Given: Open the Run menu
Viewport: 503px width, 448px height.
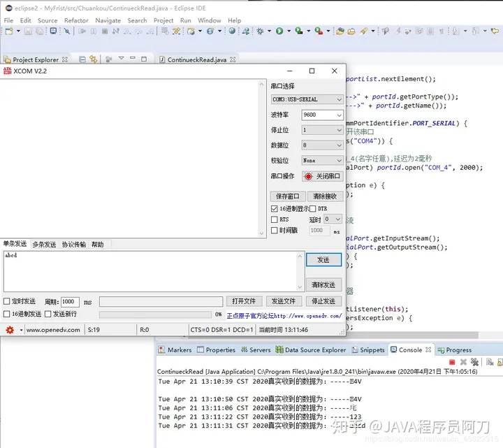Looking at the screenshot, I should 185,20.
